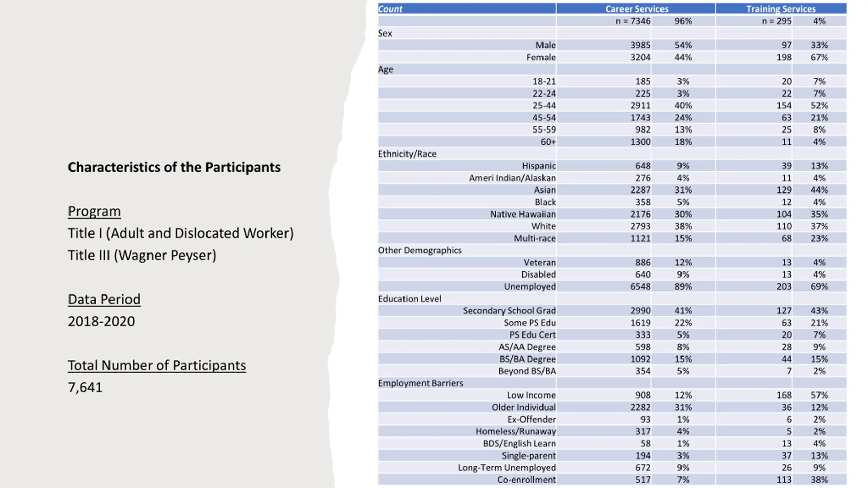Click the Total Number of Participants heading
The height and width of the screenshot is (488, 868).
pos(157,366)
